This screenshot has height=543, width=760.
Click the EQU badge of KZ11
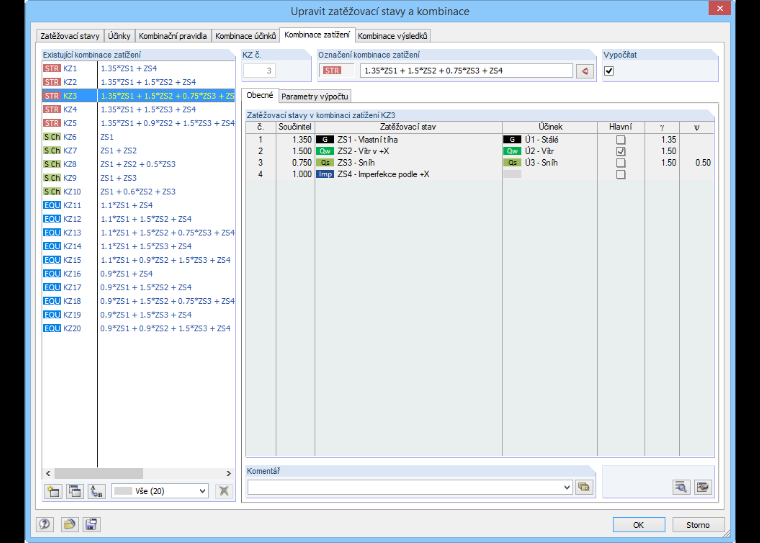[x=52, y=205]
